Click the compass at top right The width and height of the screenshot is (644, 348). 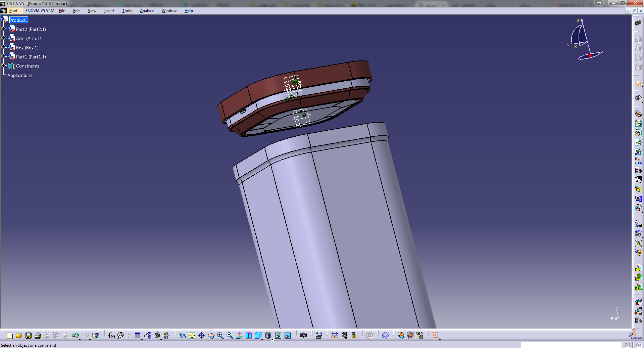pos(586,40)
